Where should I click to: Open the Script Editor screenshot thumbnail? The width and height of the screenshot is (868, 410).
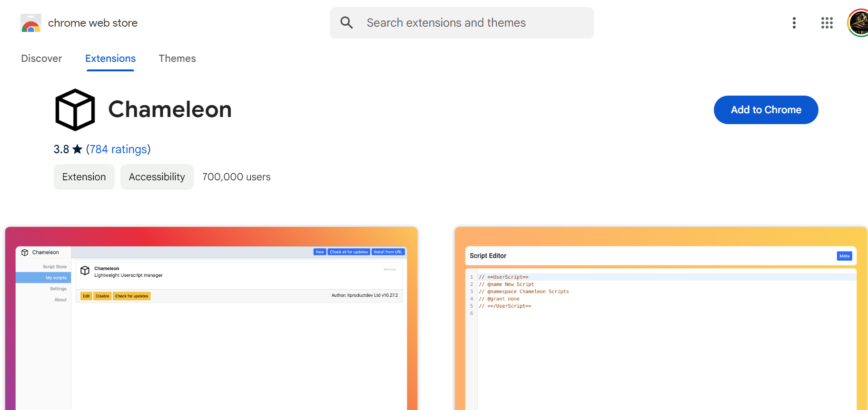click(661, 318)
